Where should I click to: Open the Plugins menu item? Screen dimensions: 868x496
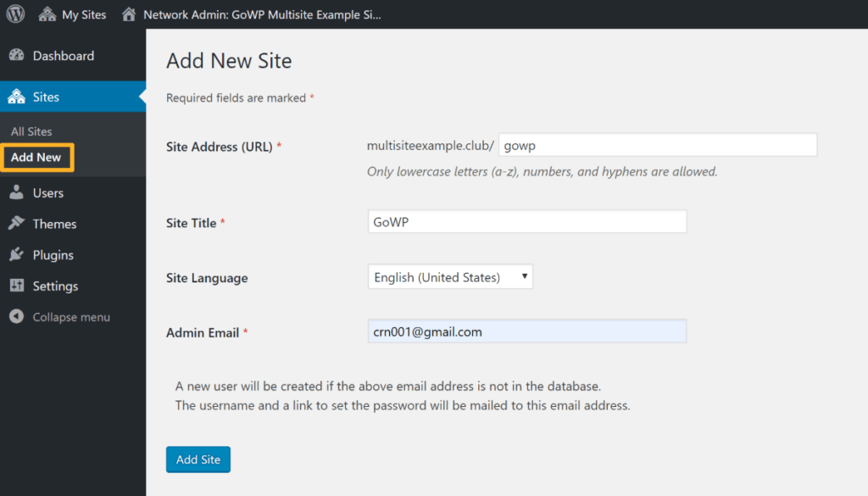coord(73,254)
